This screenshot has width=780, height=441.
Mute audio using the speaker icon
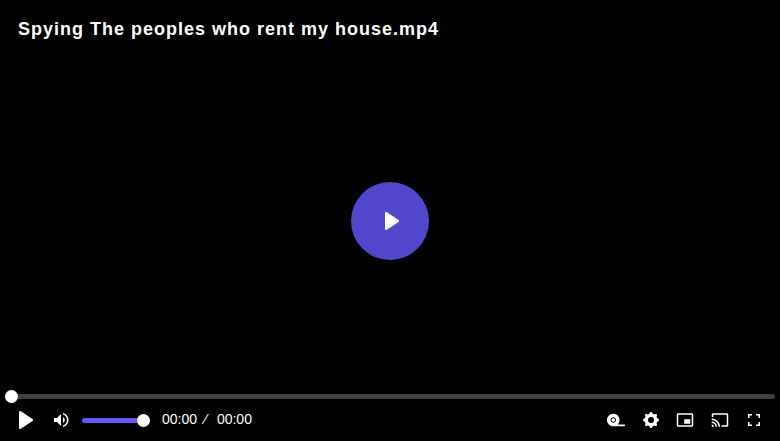click(x=61, y=420)
